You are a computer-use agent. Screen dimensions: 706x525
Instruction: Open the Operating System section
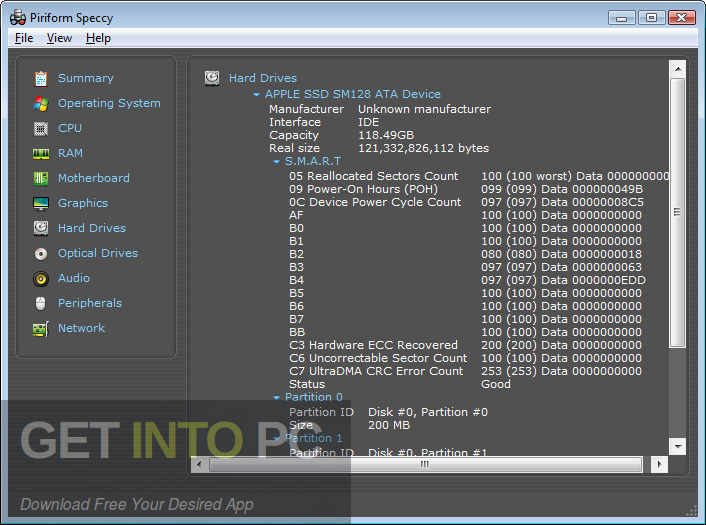109,103
